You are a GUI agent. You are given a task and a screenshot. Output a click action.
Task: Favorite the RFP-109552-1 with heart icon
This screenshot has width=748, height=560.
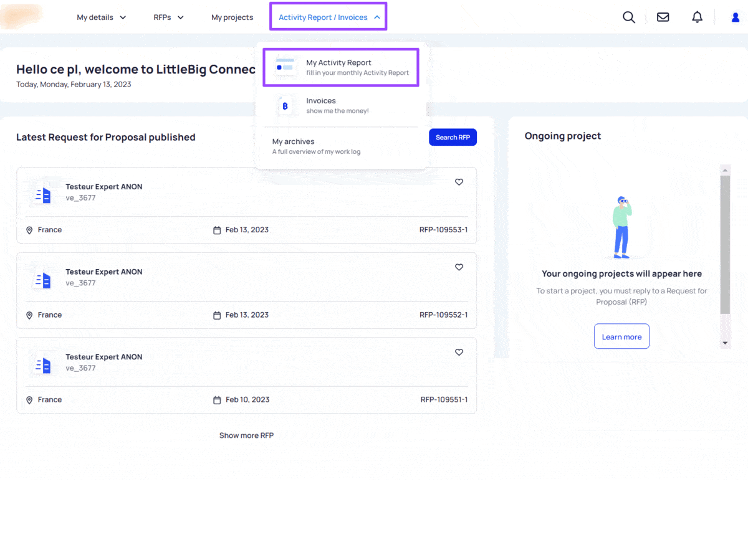(x=459, y=267)
